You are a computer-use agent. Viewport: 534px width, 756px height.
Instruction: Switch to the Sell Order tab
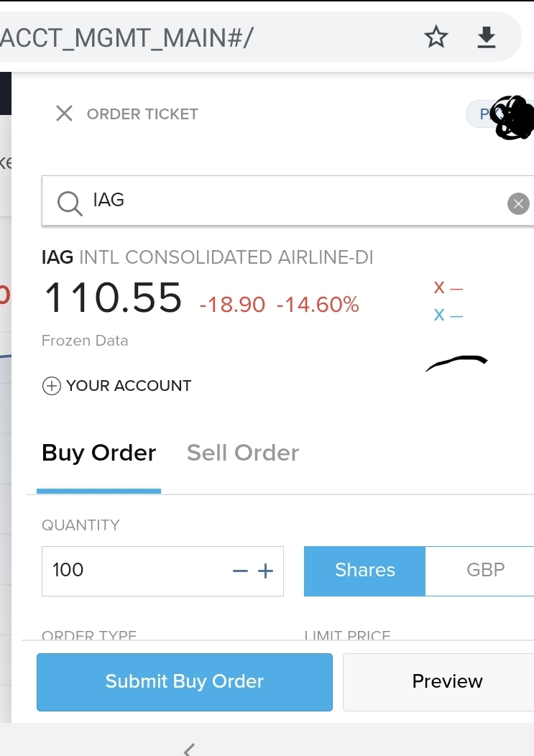pyautogui.click(x=243, y=453)
